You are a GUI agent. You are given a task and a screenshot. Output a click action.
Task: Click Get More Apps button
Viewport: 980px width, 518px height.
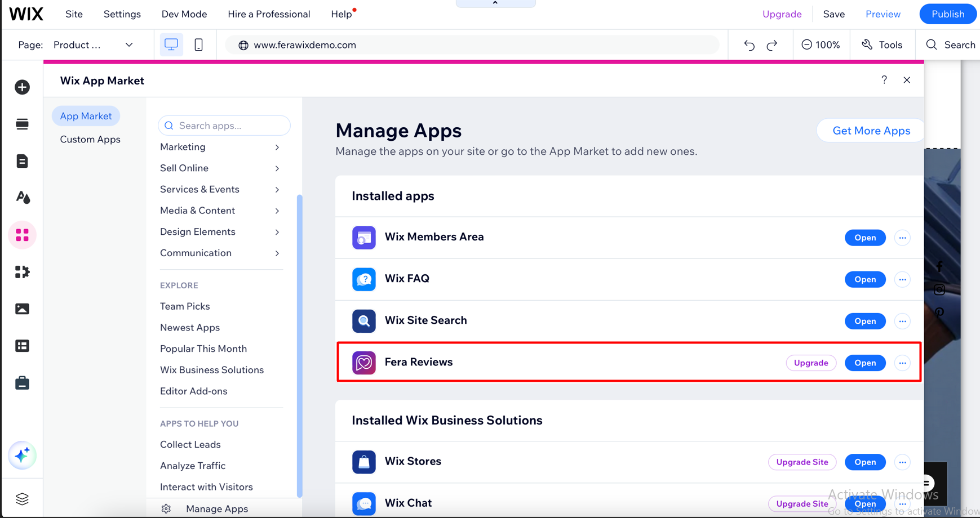coord(871,130)
